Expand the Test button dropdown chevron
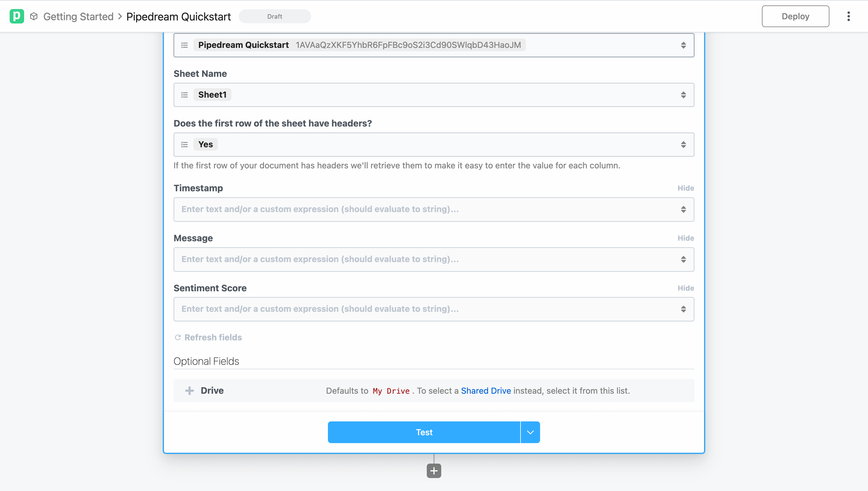 [x=530, y=432]
